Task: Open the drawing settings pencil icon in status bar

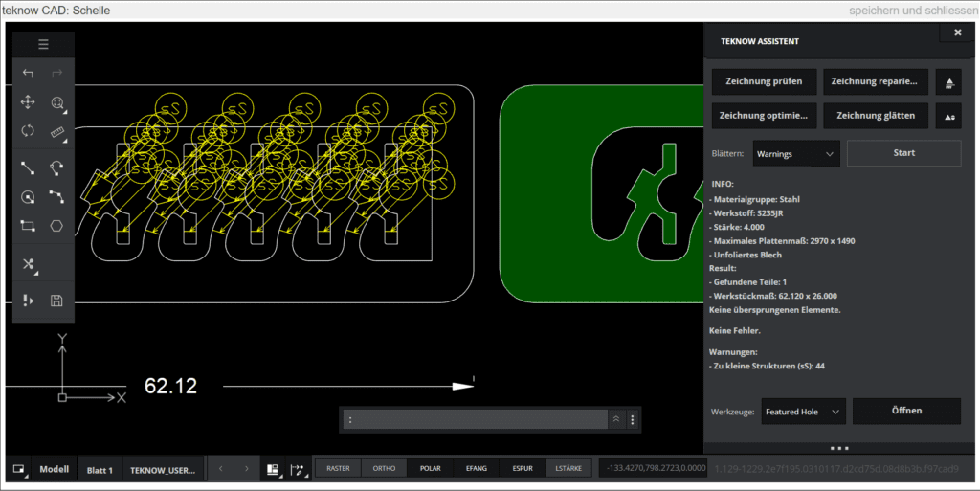Action: tap(299, 470)
